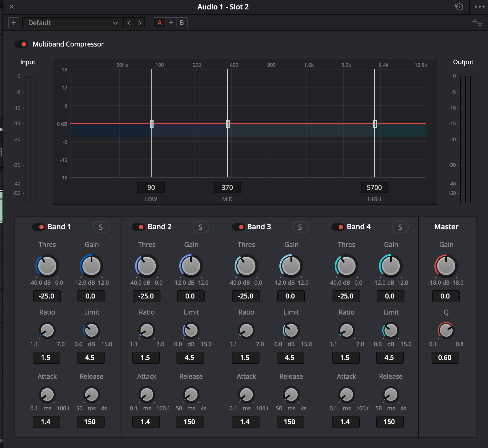Solo Band 2 with its S button

201,227
